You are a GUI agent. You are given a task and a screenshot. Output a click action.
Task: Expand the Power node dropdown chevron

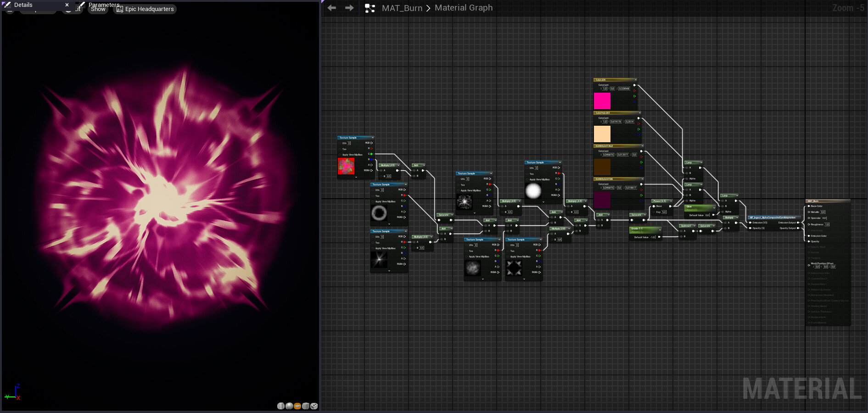(671, 201)
